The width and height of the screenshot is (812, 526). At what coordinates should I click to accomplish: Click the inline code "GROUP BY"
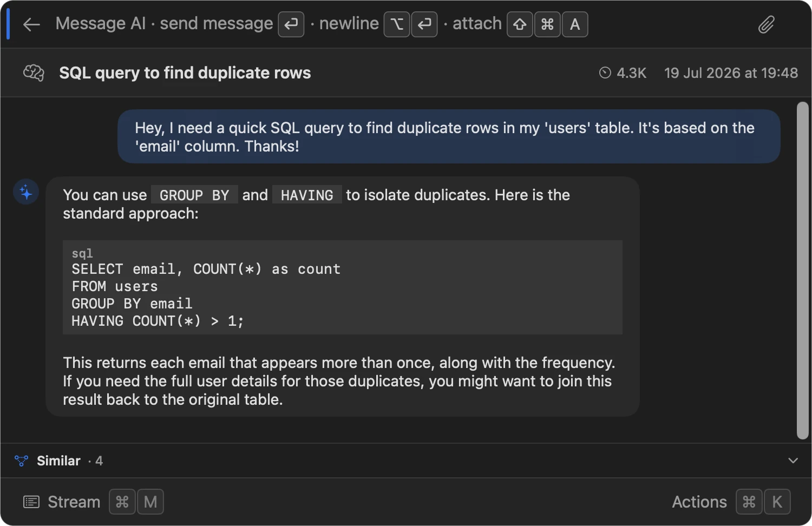[194, 195]
